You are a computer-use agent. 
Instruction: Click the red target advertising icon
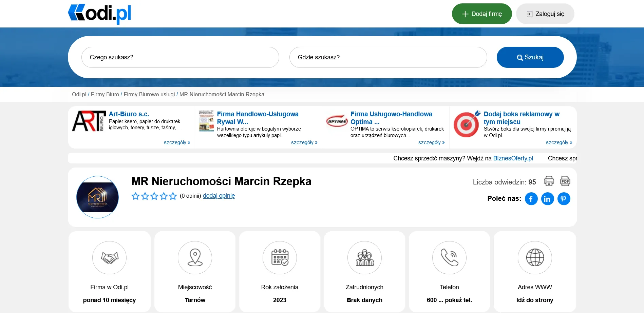click(x=467, y=124)
